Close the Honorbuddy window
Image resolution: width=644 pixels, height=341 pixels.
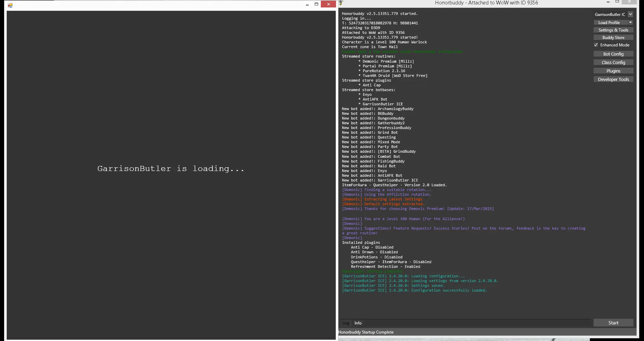tap(629, 2)
